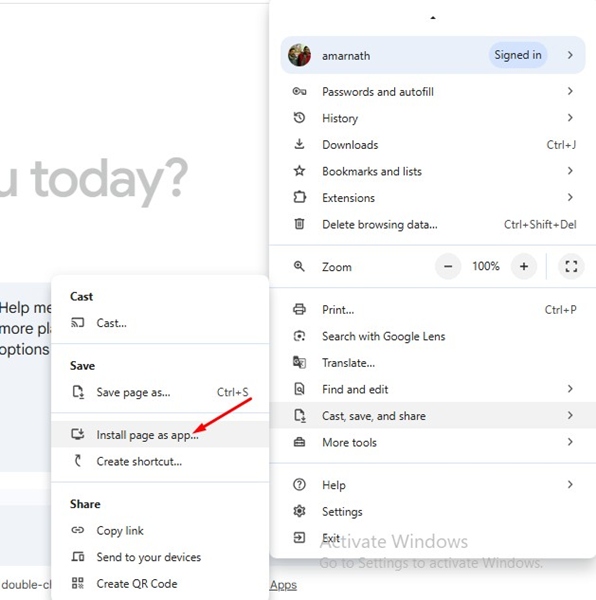596x600 pixels.
Task: Select Delete browsing data menu item
Action: point(433,224)
